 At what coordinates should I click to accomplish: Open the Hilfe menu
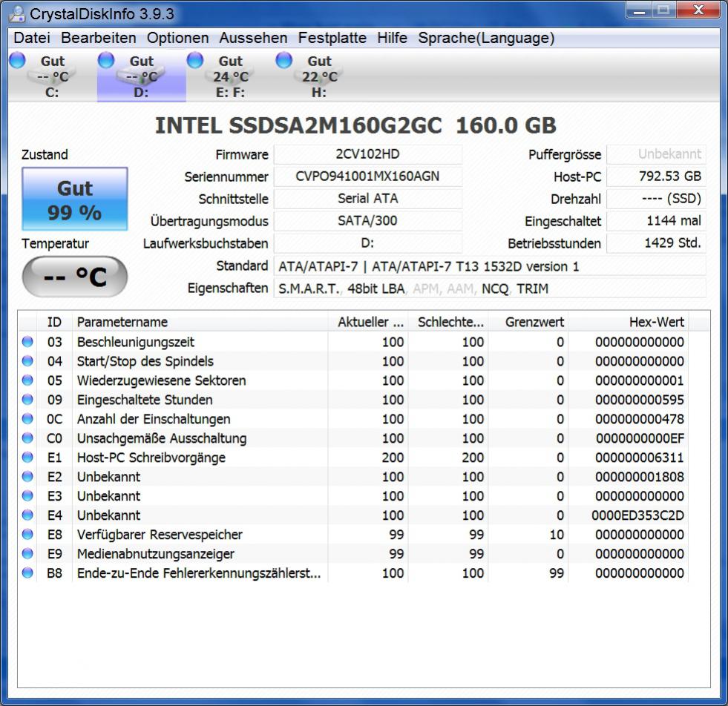click(392, 38)
